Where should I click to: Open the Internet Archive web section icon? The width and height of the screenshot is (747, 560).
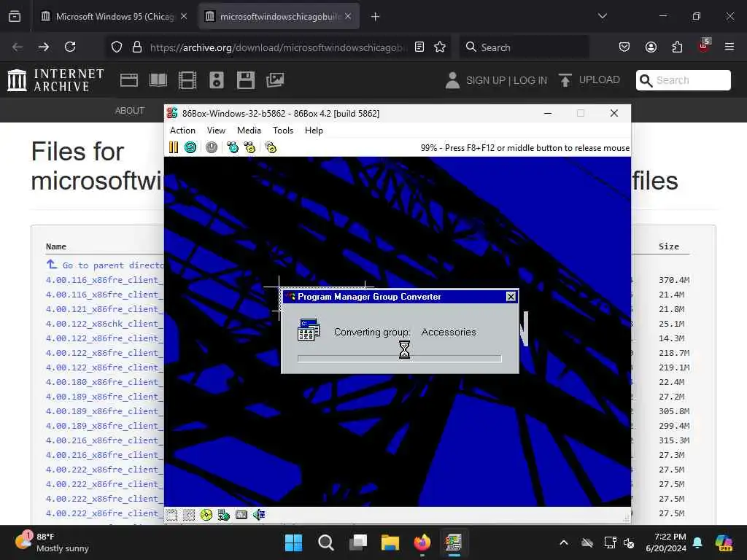coord(129,80)
